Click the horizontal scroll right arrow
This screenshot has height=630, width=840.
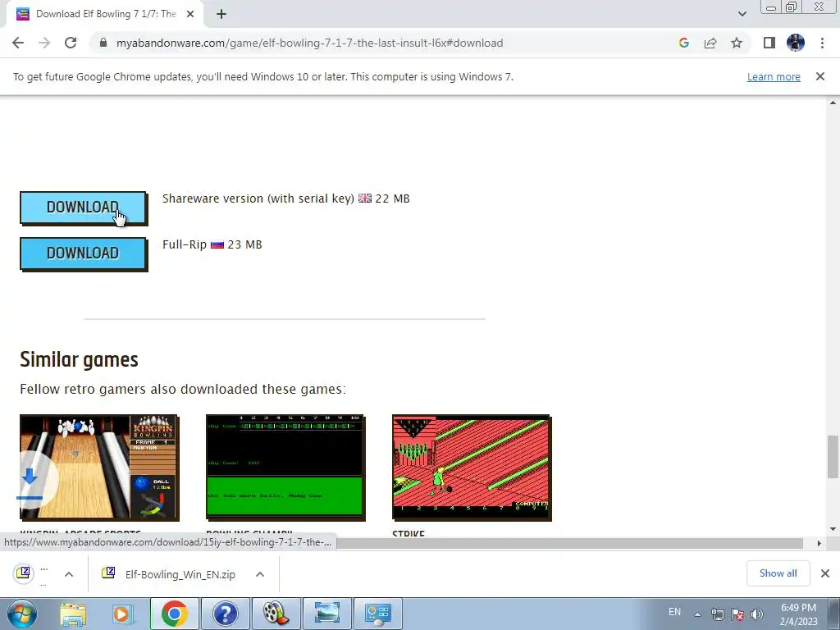(819, 543)
